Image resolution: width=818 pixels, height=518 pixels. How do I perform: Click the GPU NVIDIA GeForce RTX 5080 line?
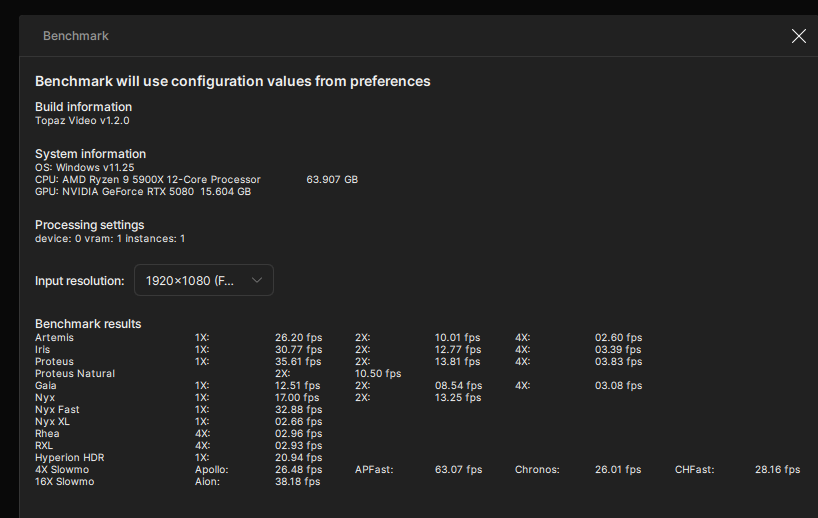142,191
